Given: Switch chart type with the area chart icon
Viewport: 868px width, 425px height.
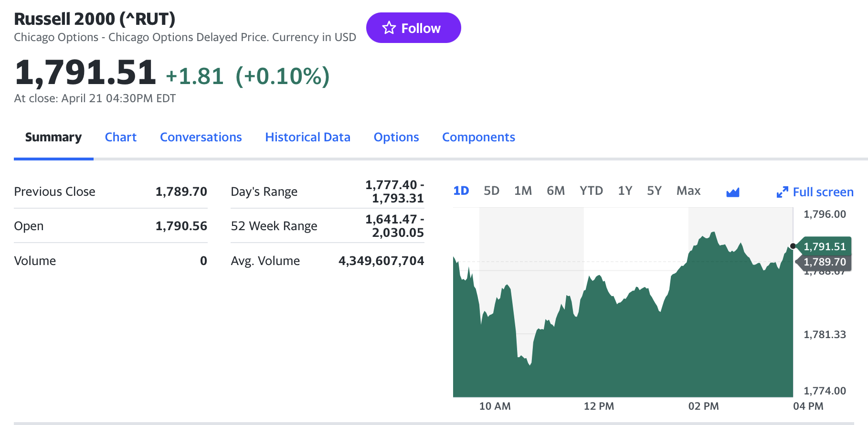Looking at the screenshot, I should pos(733,192).
